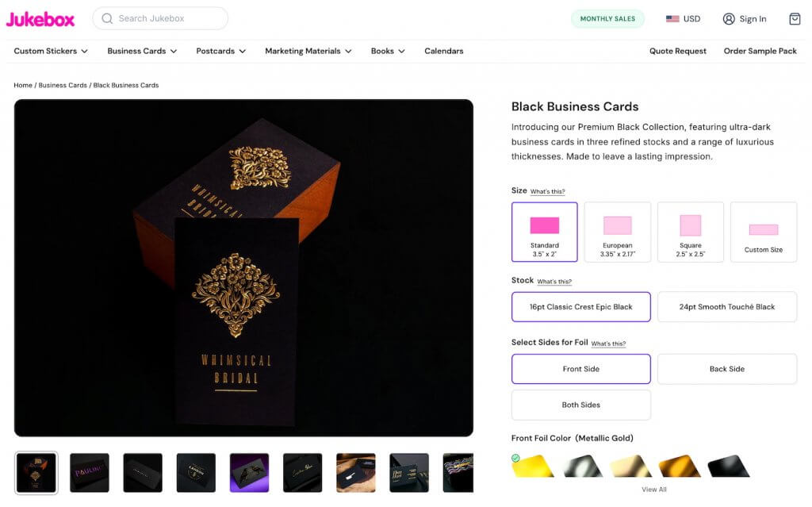This screenshot has width=812, height=507.
Task: Open the shopping bag cart icon
Action: click(795, 18)
